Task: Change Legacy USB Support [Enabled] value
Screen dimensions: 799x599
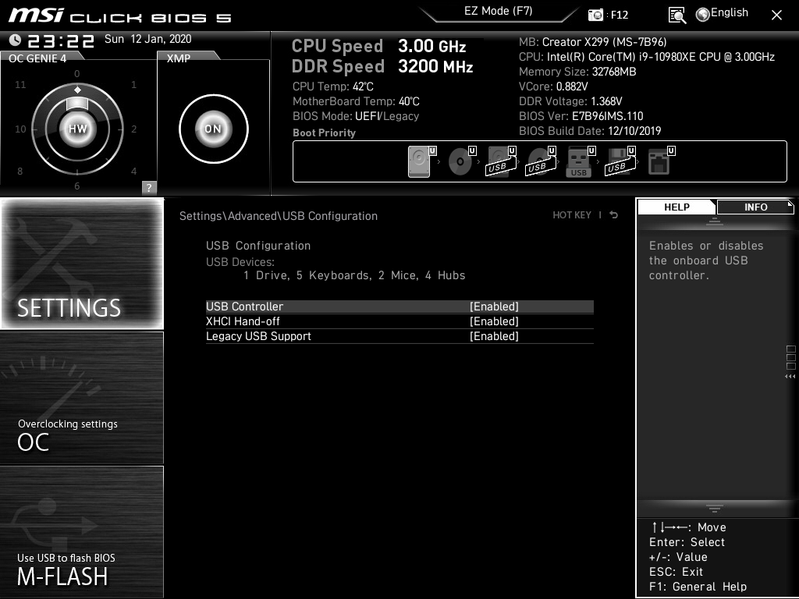Action: tap(494, 336)
